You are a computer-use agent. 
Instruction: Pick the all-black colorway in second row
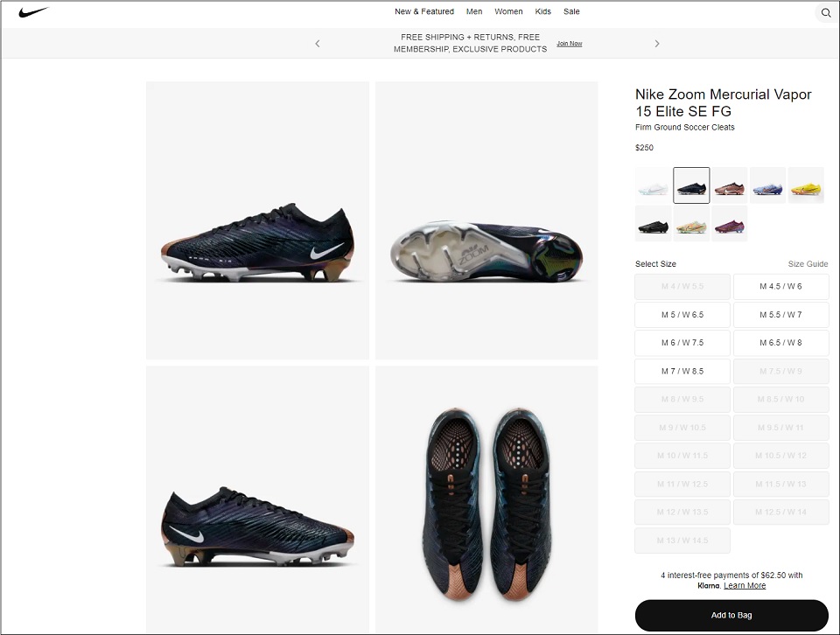(x=653, y=224)
